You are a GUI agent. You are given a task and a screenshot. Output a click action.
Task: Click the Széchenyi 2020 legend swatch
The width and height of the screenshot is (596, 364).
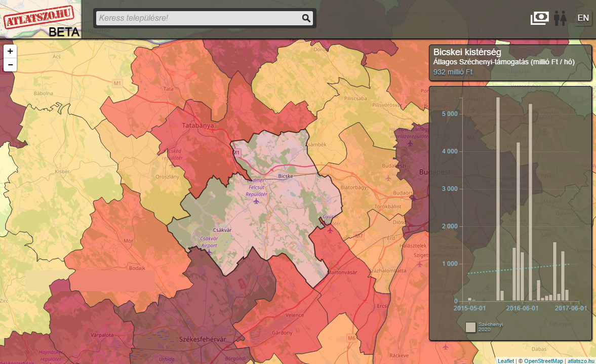pos(470,327)
